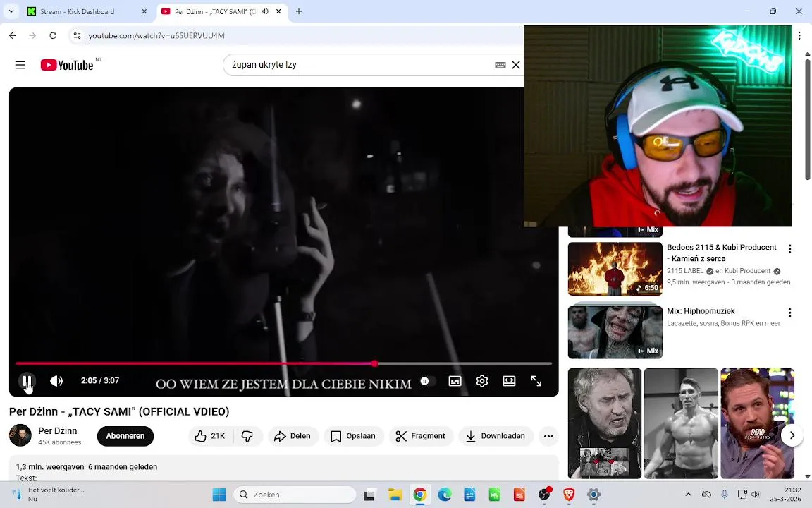
Task: Open more actions three-dot menu
Action: [x=548, y=436]
